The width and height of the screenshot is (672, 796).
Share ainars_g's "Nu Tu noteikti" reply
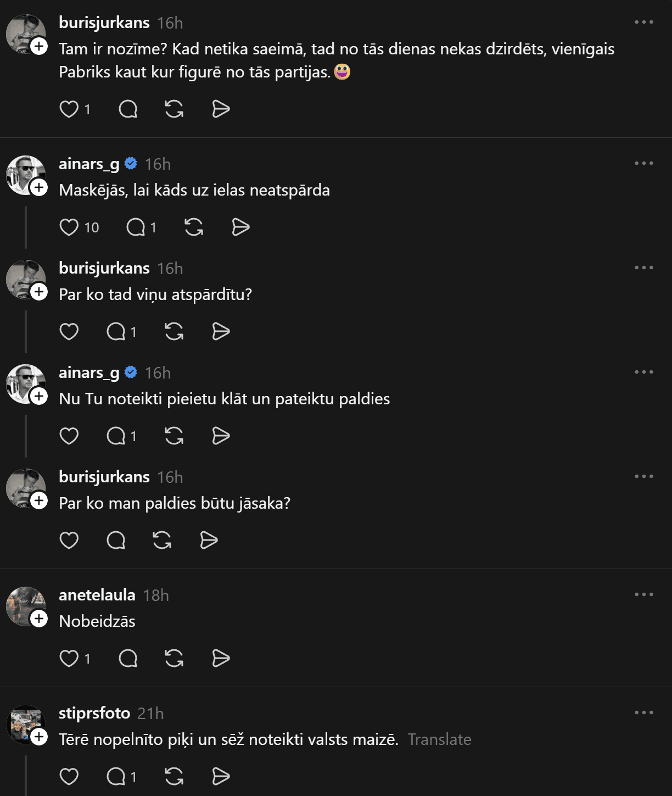[x=221, y=436]
